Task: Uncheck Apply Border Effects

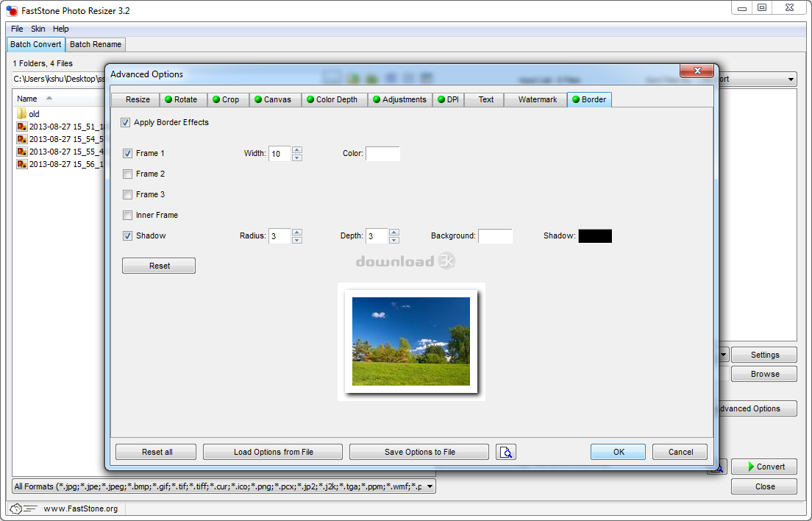Action: 125,123
